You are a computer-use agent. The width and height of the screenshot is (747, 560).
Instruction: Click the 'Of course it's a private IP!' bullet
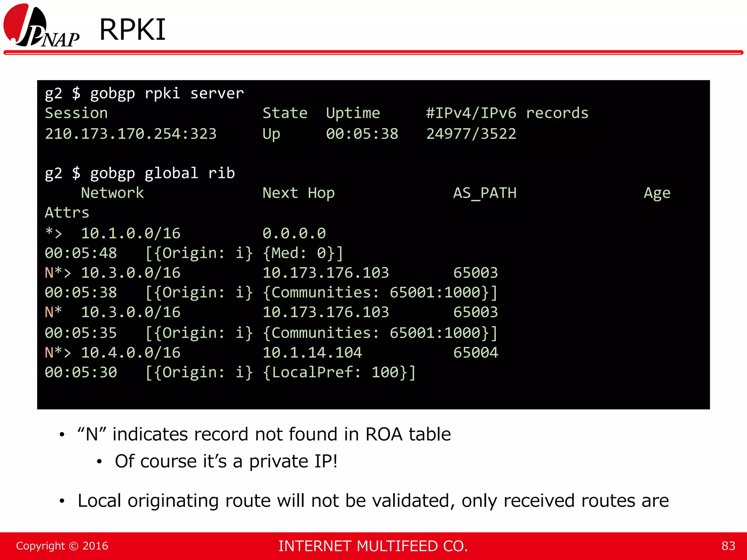click(226, 461)
